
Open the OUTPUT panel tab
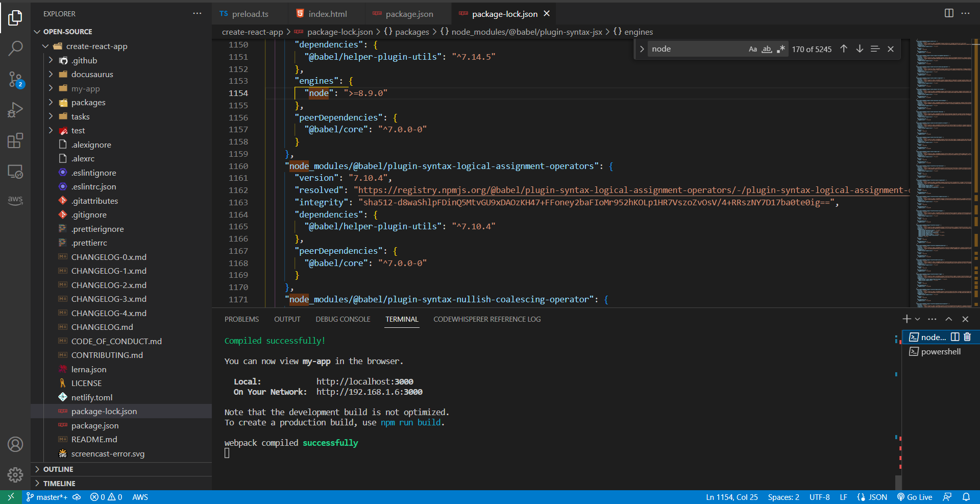point(287,319)
